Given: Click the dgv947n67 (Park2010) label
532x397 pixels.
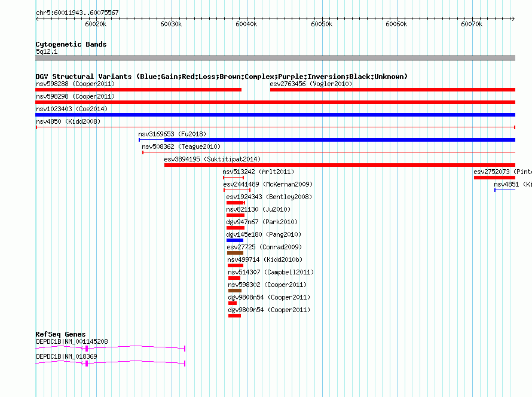Looking at the screenshot, I should click(x=262, y=222).
